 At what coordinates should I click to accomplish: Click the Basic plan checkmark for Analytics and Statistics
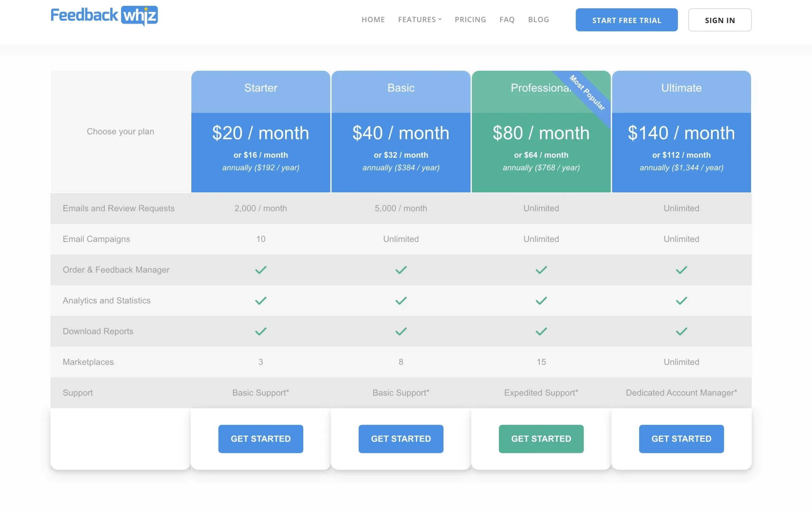[400, 300]
